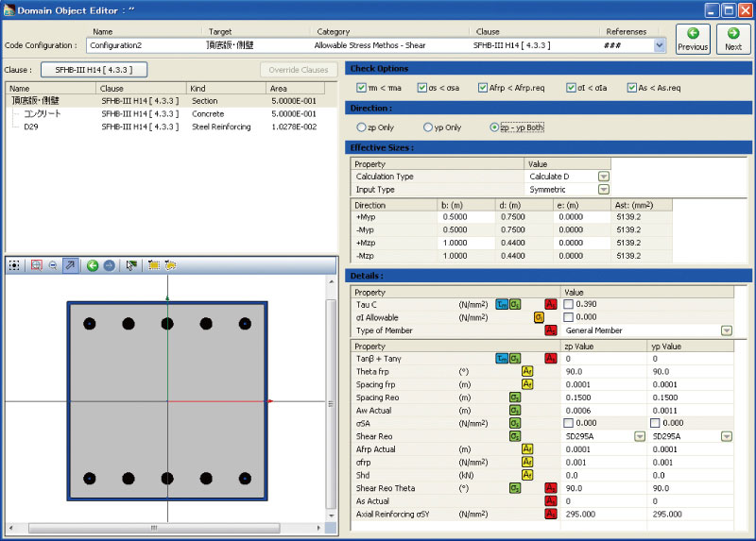
Task: Click the zoom out magnifier icon
Action: tap(52, 266)
